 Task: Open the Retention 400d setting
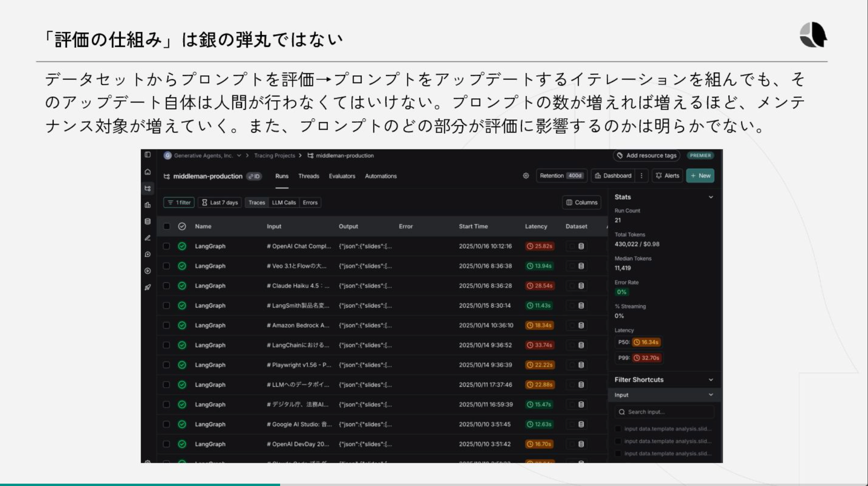point(561,176)
